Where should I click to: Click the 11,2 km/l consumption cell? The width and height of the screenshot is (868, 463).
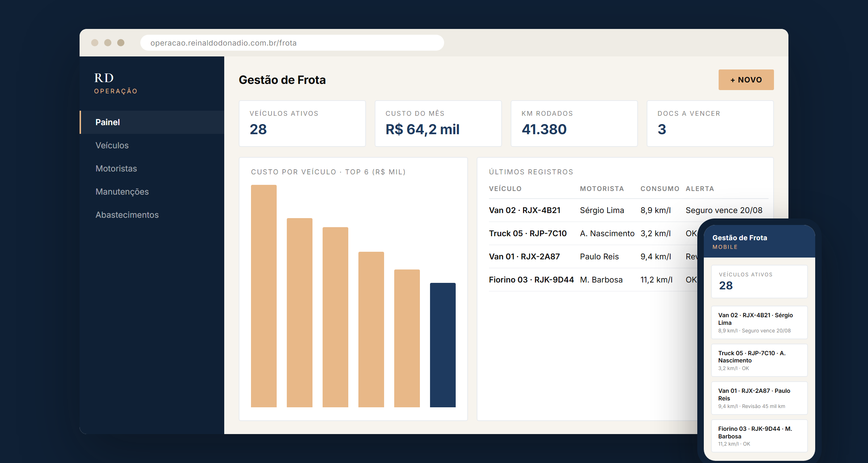(656, 280)
